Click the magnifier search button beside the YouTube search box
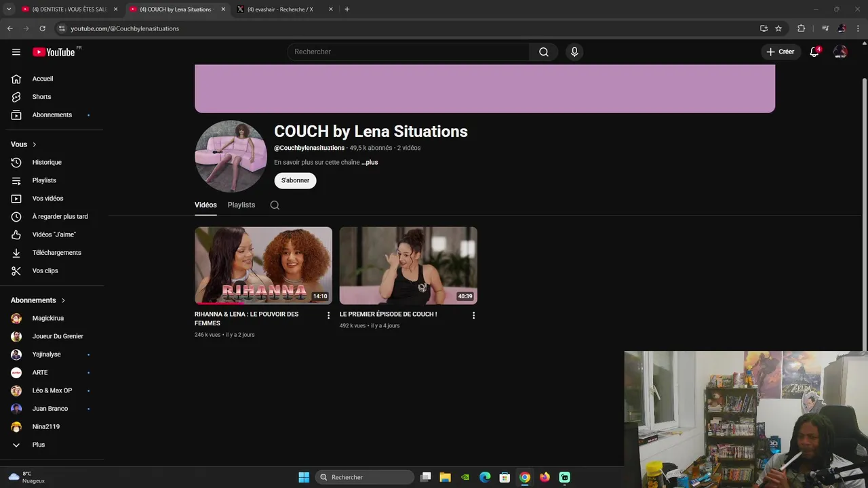 (544, 52)
